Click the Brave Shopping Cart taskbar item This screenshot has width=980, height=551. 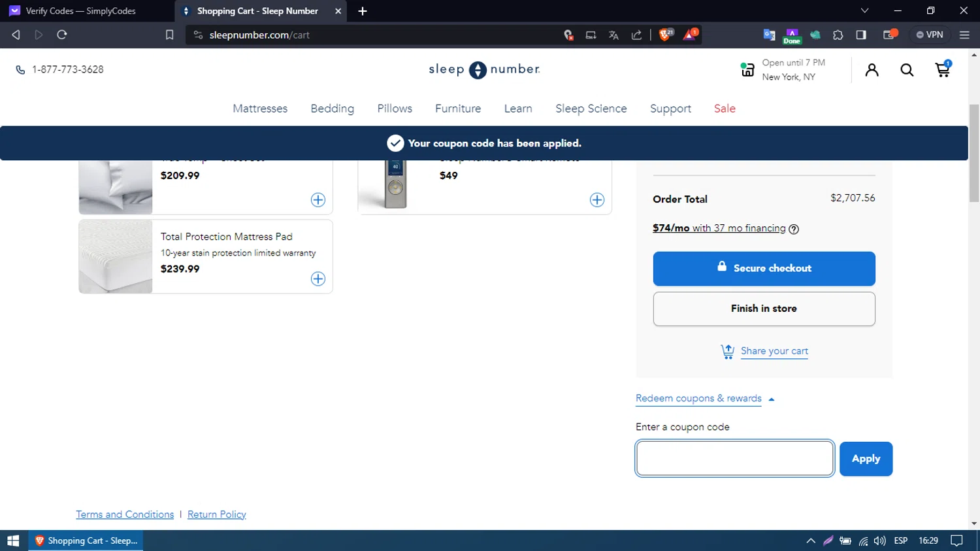[86, 541]
